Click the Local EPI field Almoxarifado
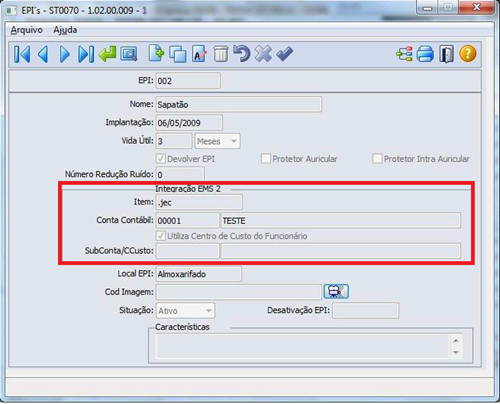The image size is (500, 404). pos(199,274)
